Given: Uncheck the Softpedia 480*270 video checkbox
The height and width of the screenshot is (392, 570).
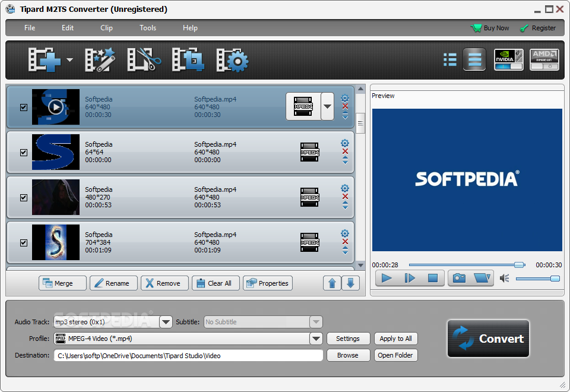Looking at the screenshot, I should (24, 197).
